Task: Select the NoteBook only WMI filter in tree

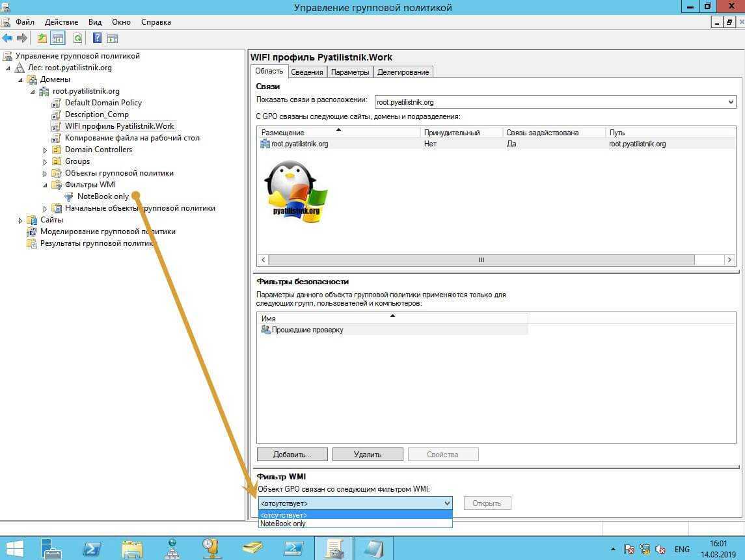Action: (103, 196)
